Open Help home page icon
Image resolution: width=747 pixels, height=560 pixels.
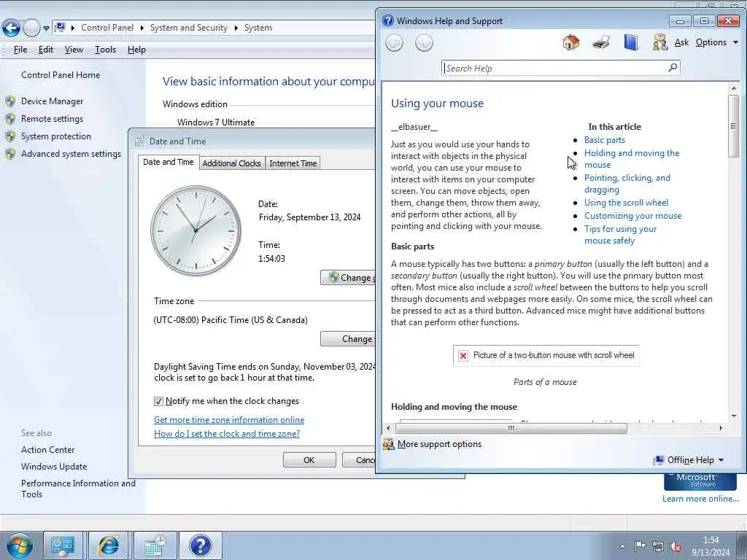(570, 42)
